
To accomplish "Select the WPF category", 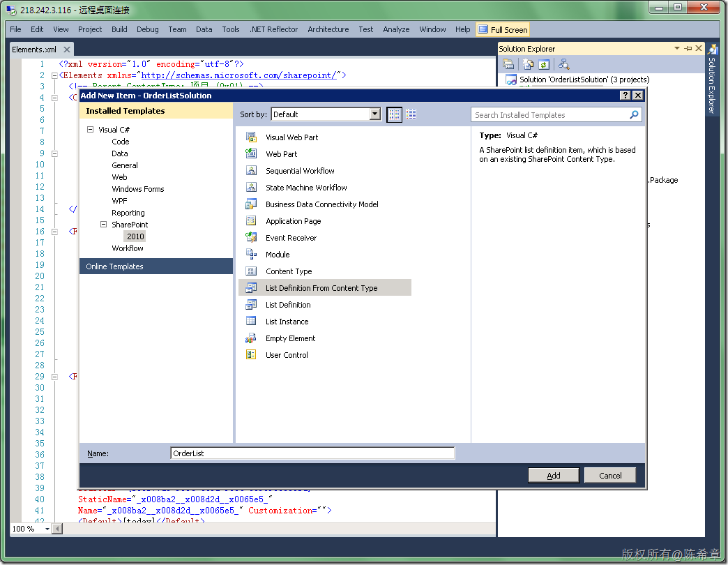I will pyautogui.click(x=119, y=201).
